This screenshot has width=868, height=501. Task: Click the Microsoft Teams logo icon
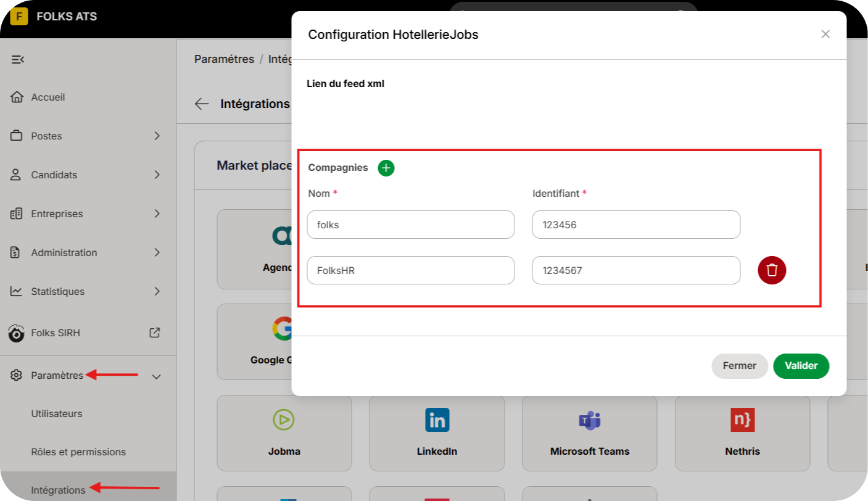pyautogui.click(x=590, y=420)
